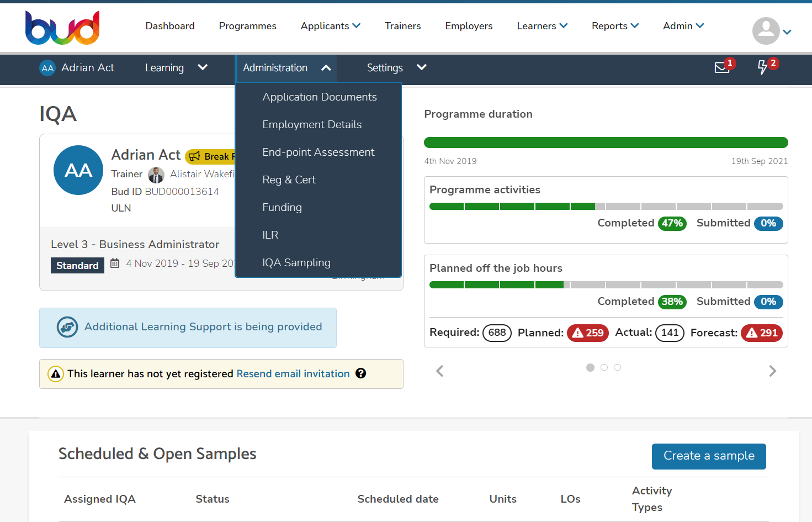Go to next carousel slide arrow
This screenshot has height=522, width=812.
[772, 371]
